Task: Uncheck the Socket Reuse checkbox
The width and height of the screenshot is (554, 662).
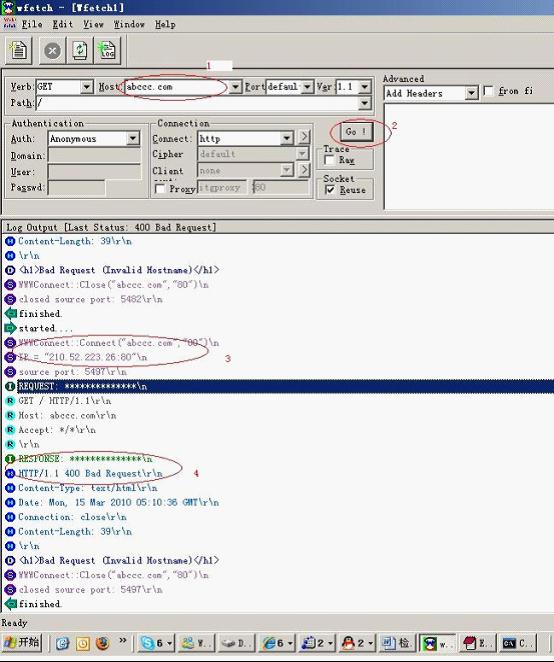Action: click(330, 190)
